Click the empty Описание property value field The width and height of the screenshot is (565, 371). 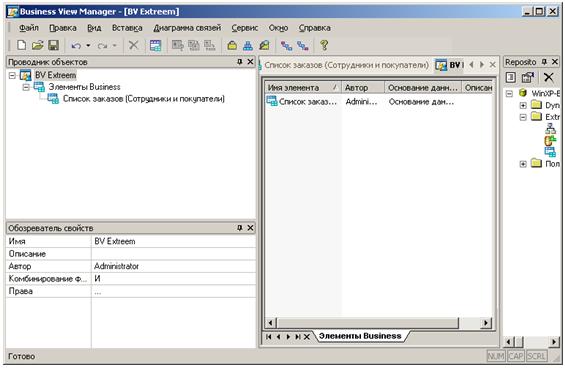coord(174,254)
